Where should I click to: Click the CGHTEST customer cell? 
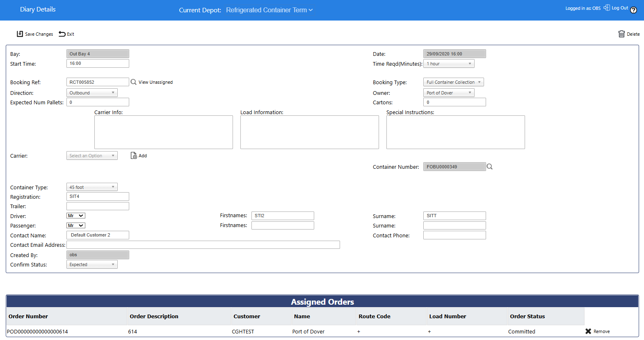click(243, 331)
